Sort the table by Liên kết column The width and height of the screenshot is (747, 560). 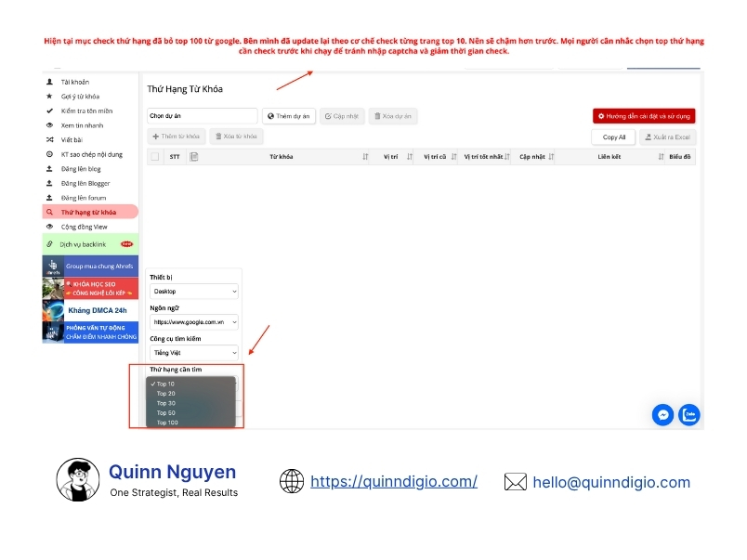click(x=661, y=157)
